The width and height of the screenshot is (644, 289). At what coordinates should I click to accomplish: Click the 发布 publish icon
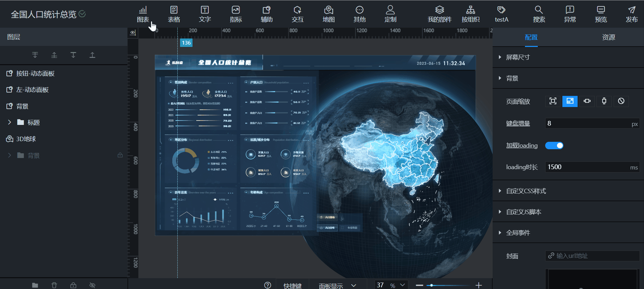[632, 14]
